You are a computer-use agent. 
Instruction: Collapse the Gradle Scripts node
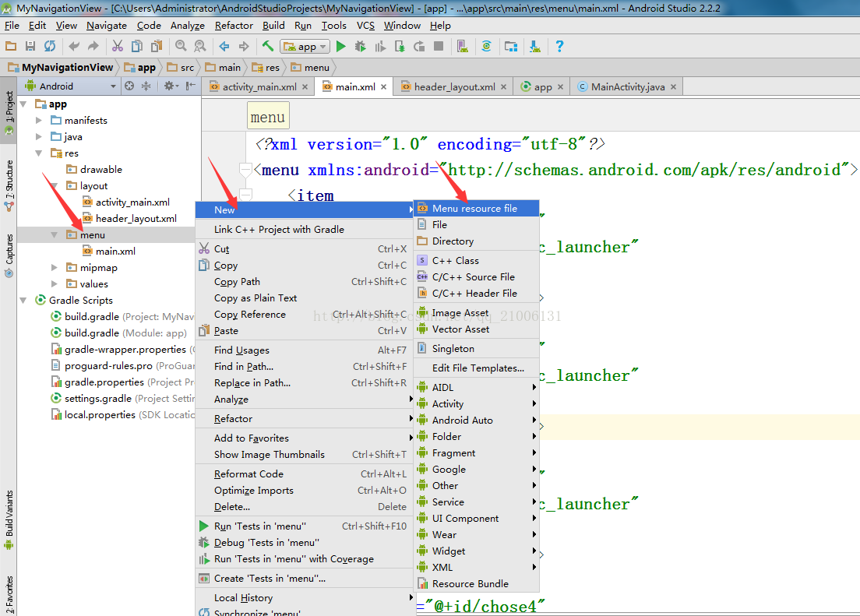point(23,300)
